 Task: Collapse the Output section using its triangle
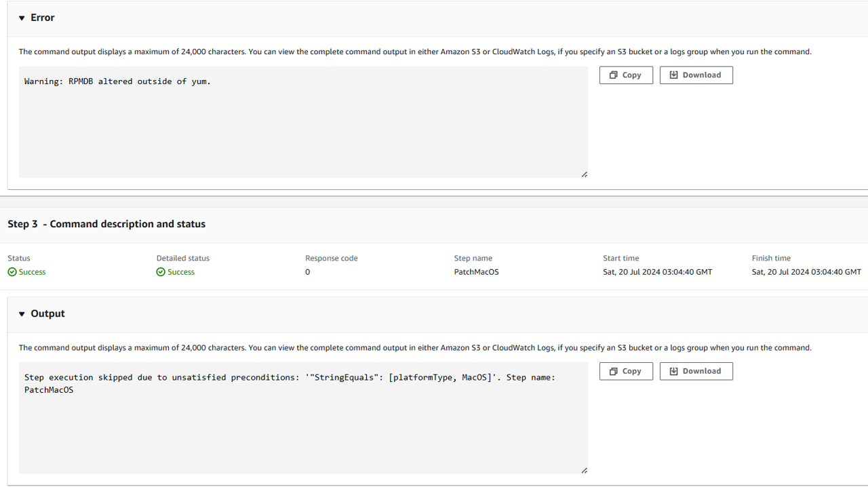pos(22,314)
